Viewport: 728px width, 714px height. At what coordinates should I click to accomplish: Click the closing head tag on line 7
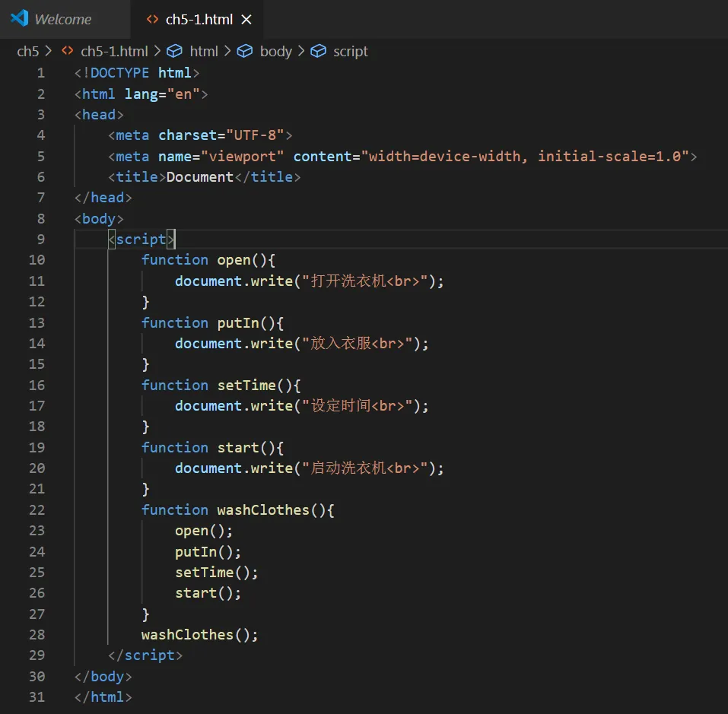[103, 198]
